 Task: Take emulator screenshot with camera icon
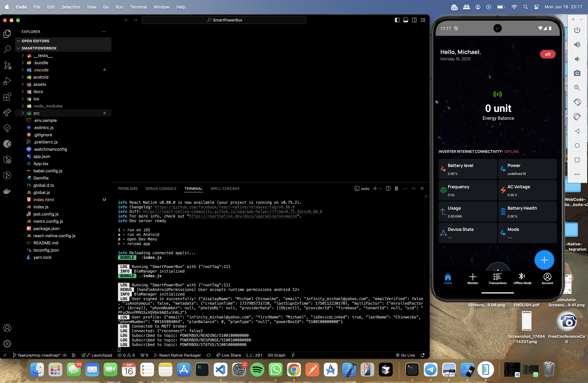coord(577,73)
